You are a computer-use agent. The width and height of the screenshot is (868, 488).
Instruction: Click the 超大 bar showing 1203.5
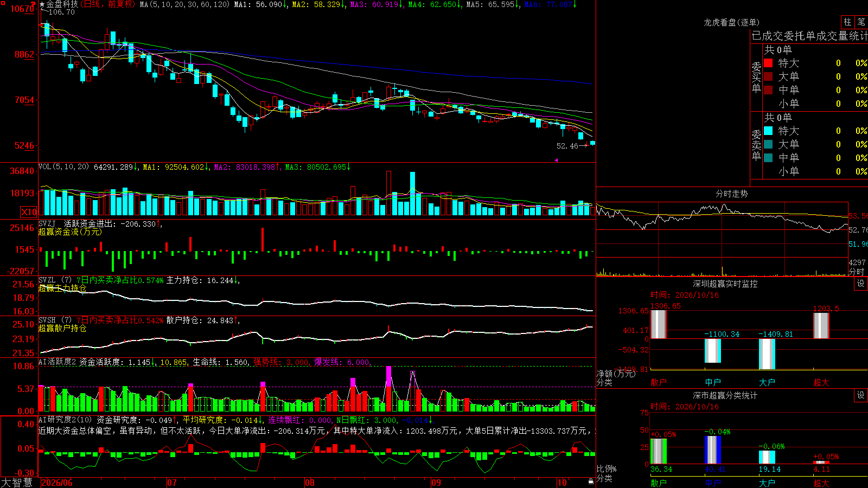(x=821, y=325)
